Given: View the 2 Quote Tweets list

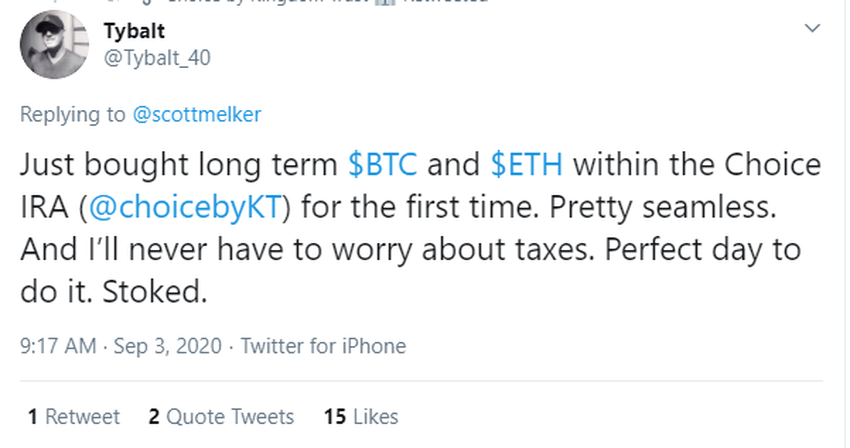Looking at the screenshot, I should [221, 416].
